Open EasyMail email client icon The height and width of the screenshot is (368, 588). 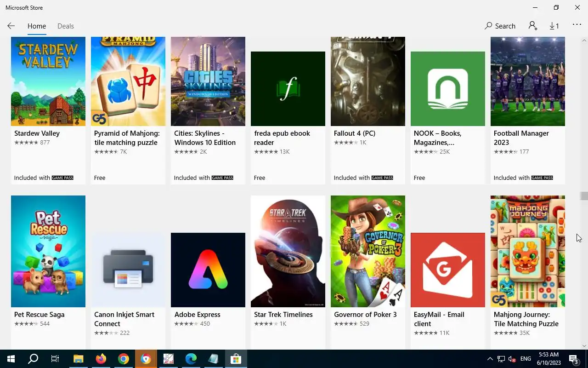(448, 270)
